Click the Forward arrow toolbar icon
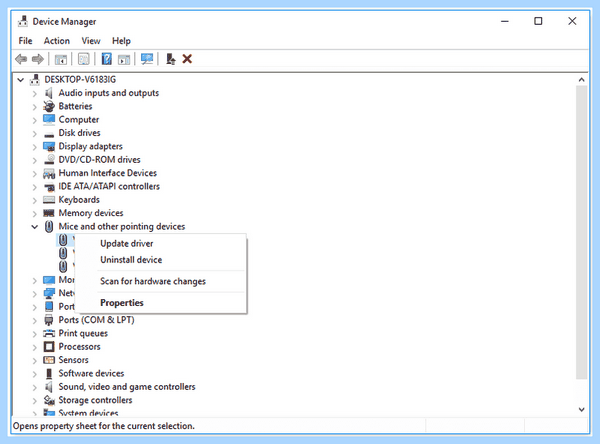600x444 pixels. tap(38, 59)
